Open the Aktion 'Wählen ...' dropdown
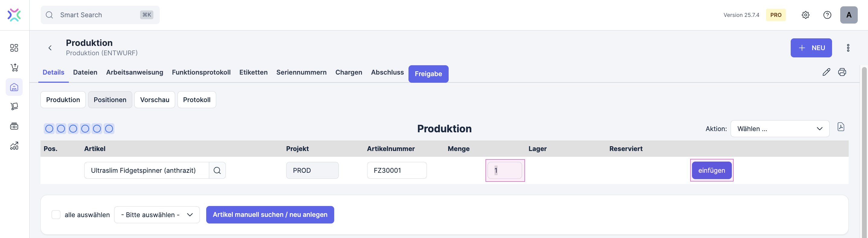 779,129
